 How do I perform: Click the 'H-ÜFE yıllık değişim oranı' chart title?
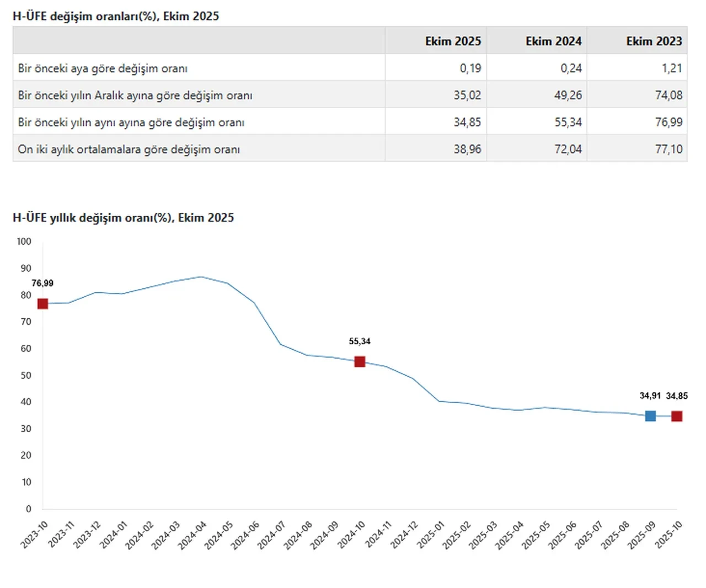[x=123, y=218]
